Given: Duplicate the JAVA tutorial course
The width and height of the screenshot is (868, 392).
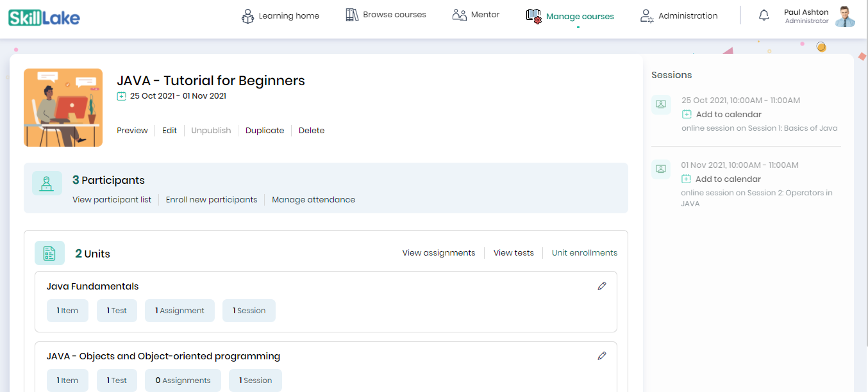Looking at the screenshot, I should [265, 131].
